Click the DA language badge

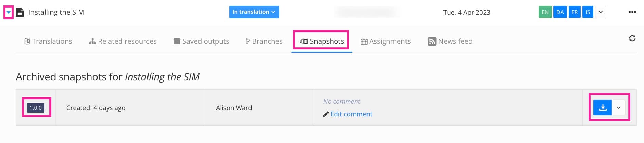click(560, 12)
